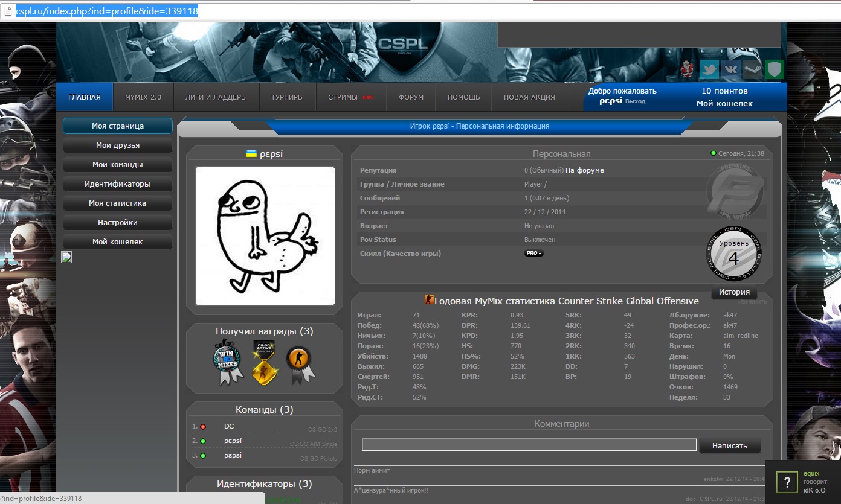Click the question mark avatar in equix popup
The height and width of the screenshot is (504, 841).
787,482
